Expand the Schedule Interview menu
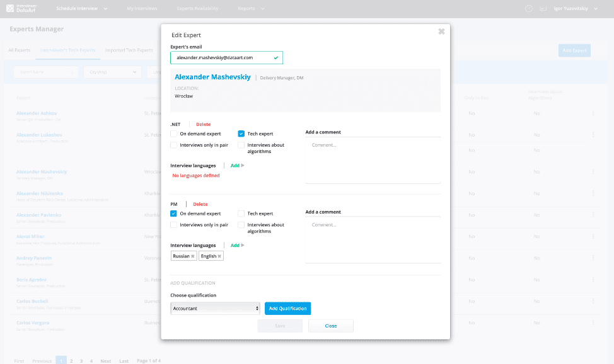This screenshot has height=364, width=614. click(x=81, y=9)
